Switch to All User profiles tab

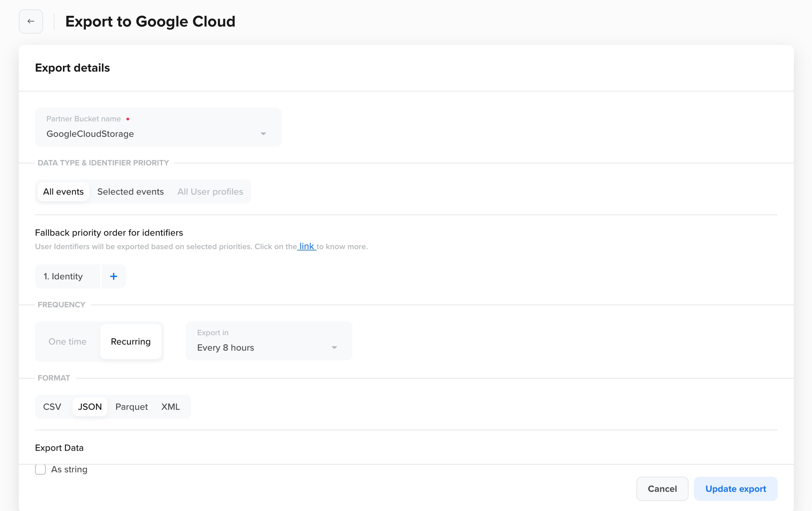tap(210, 191)
